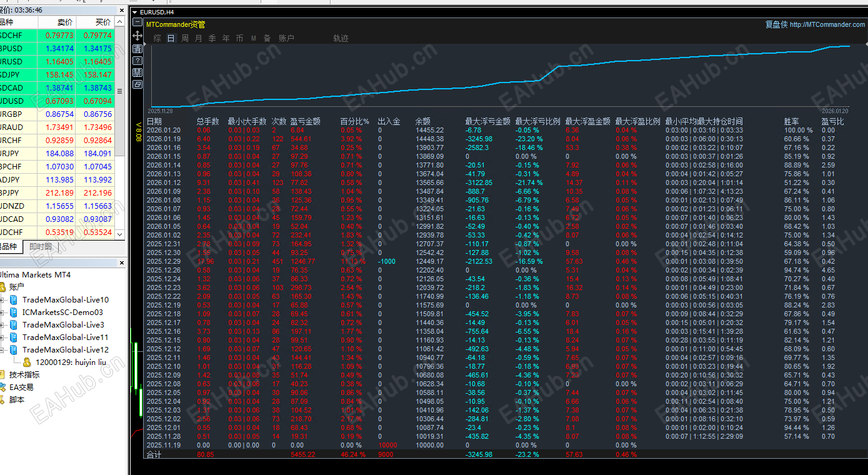Switch statistics to 周 weekly view

tap(185, 38)
